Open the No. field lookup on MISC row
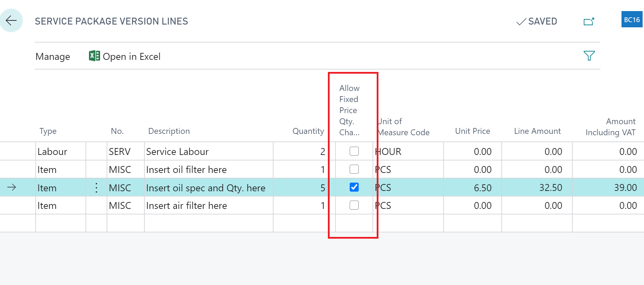Image resolution: width=644 pixels, height=285 pixels. [x=120, y=169]
